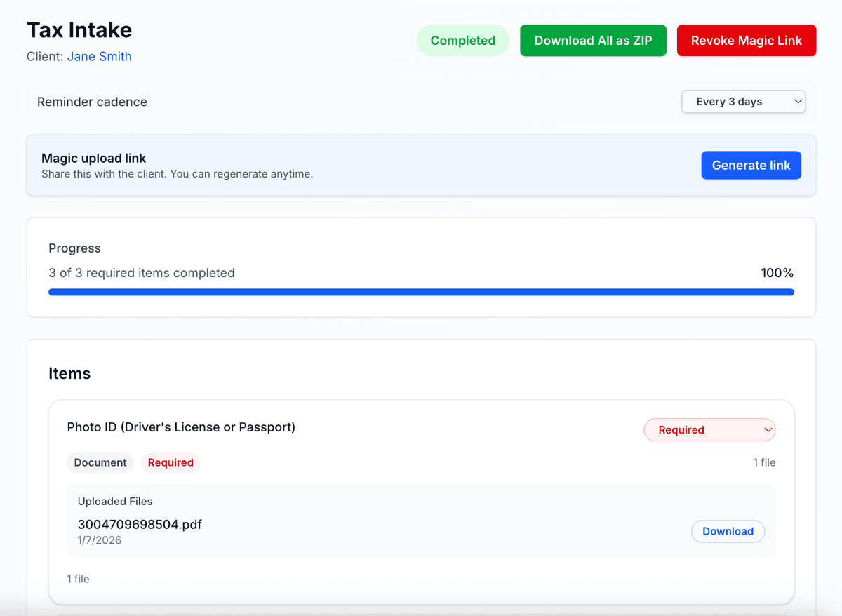Click the Reminder cadence label
Viewport: 842px width, 616px height.
(x=92, y=102)
